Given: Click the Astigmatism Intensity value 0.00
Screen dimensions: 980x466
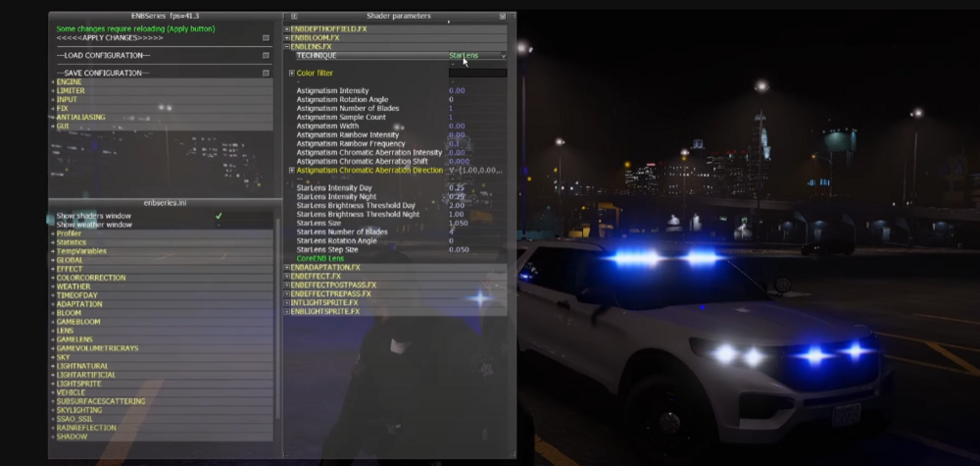Looking at the screenshot, I should tap(457, 90).
